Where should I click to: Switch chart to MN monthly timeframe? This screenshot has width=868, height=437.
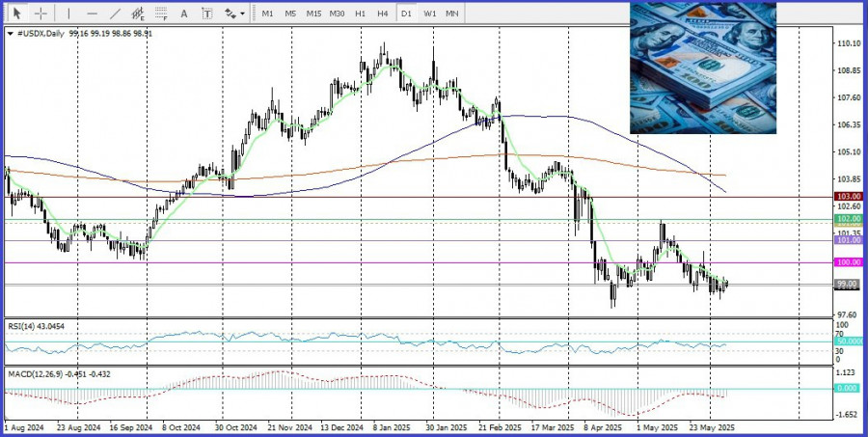tap(451, 14)
